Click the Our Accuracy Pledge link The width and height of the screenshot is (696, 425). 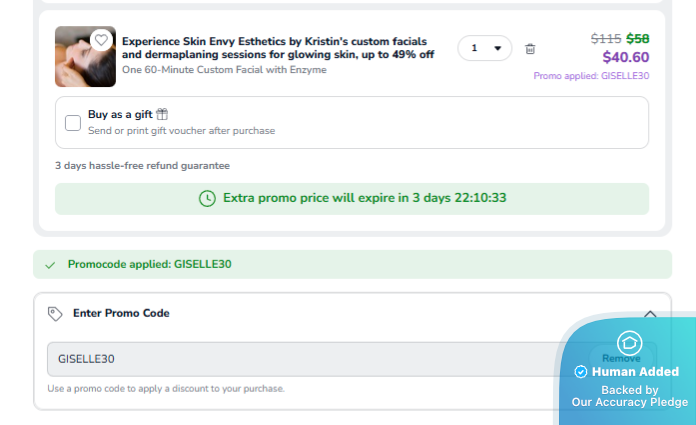pos(629,402)
